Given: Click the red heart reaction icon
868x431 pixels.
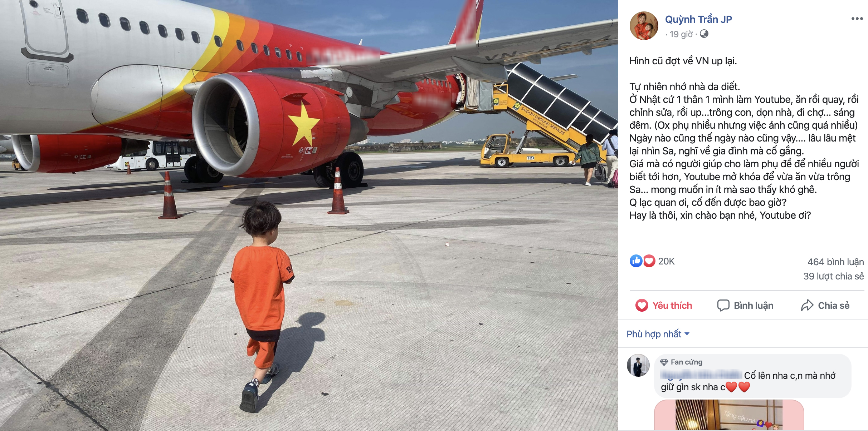Looking at the screenshot, I should (x=649, y=261).
